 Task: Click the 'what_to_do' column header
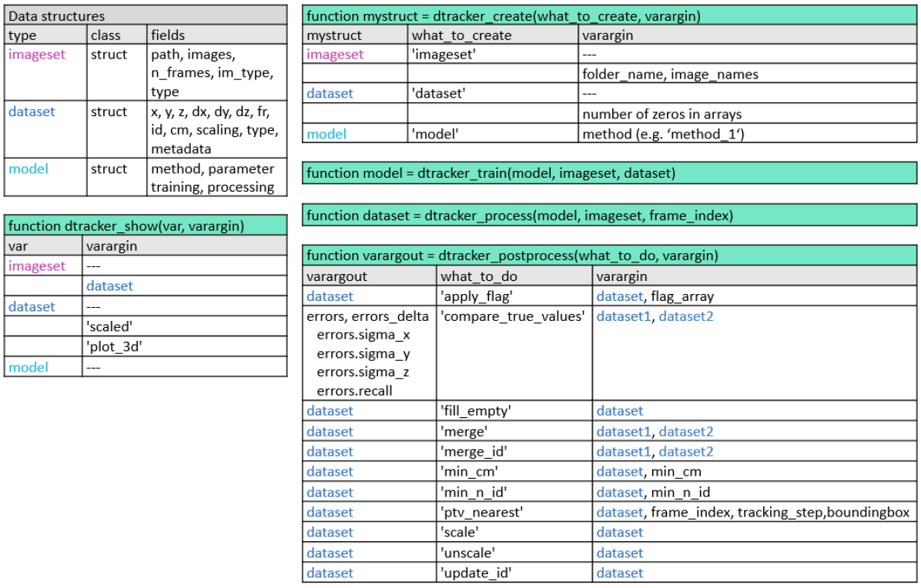(514, 276)
